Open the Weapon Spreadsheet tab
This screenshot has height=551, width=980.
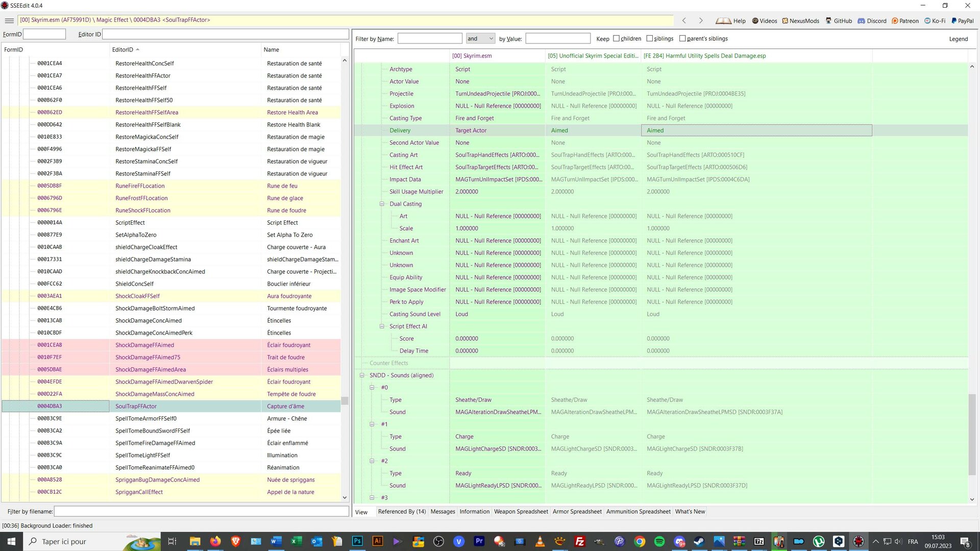coord(521,512)
